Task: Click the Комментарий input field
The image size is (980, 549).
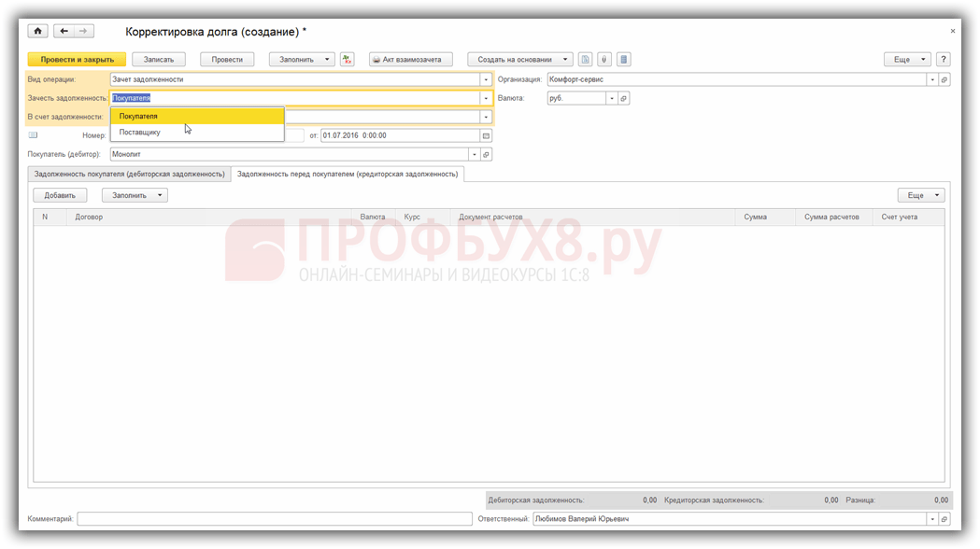Action: point(275,519)
